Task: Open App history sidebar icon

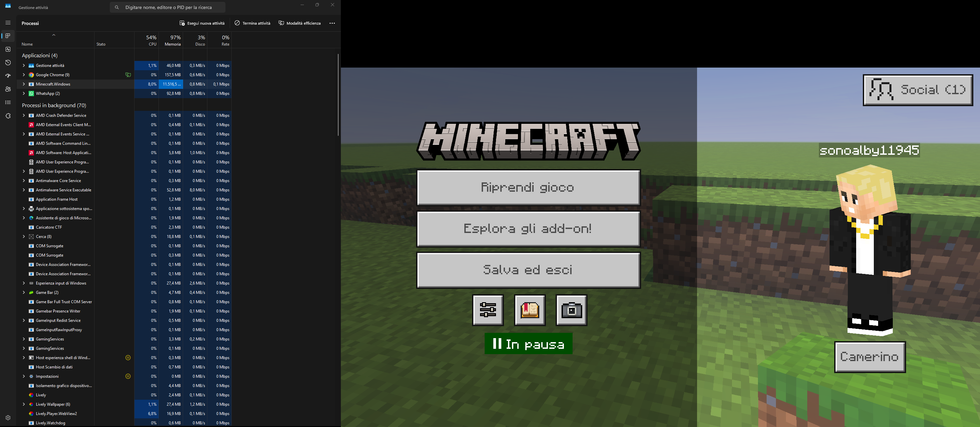Action: [x=8, y=62]
